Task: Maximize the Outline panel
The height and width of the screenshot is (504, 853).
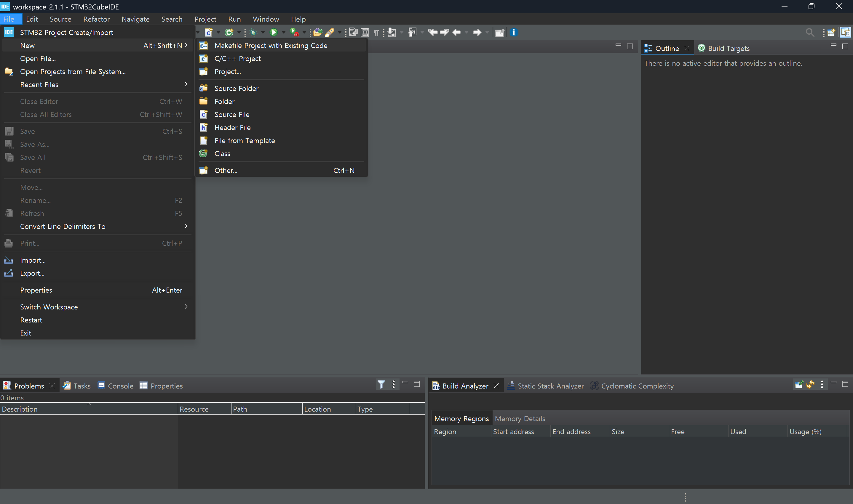Action: tap(845, 46)
